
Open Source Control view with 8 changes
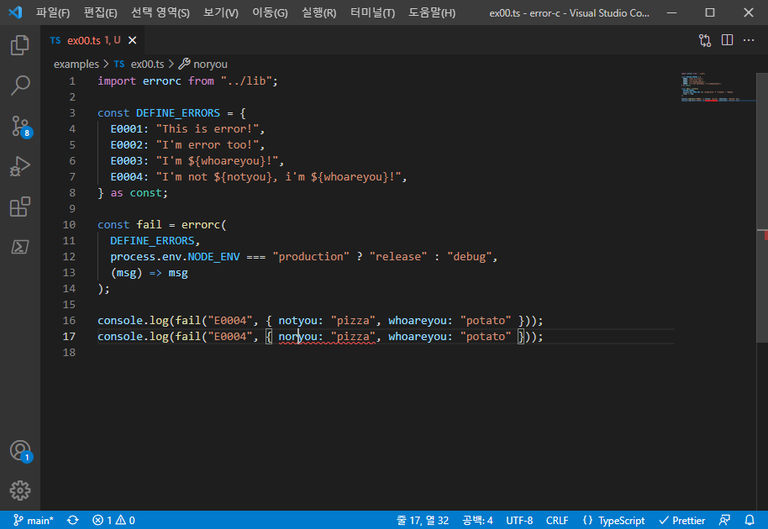(21, 126)
